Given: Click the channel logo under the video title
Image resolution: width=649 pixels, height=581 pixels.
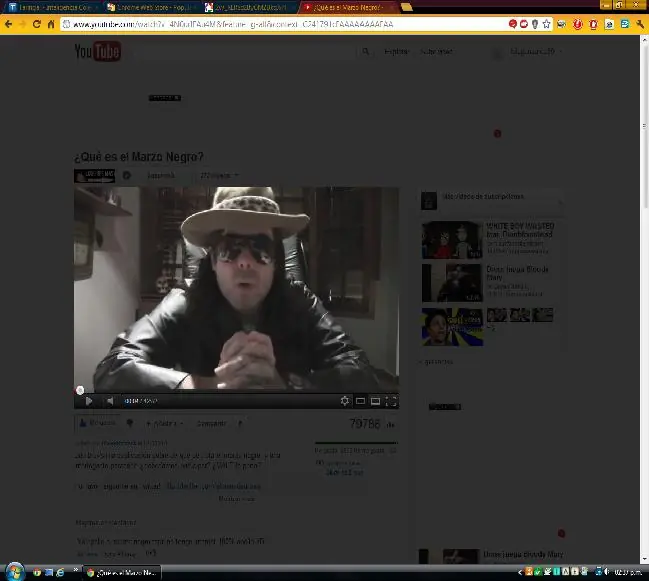Looking at the screenshot, I should click(94, 175).
